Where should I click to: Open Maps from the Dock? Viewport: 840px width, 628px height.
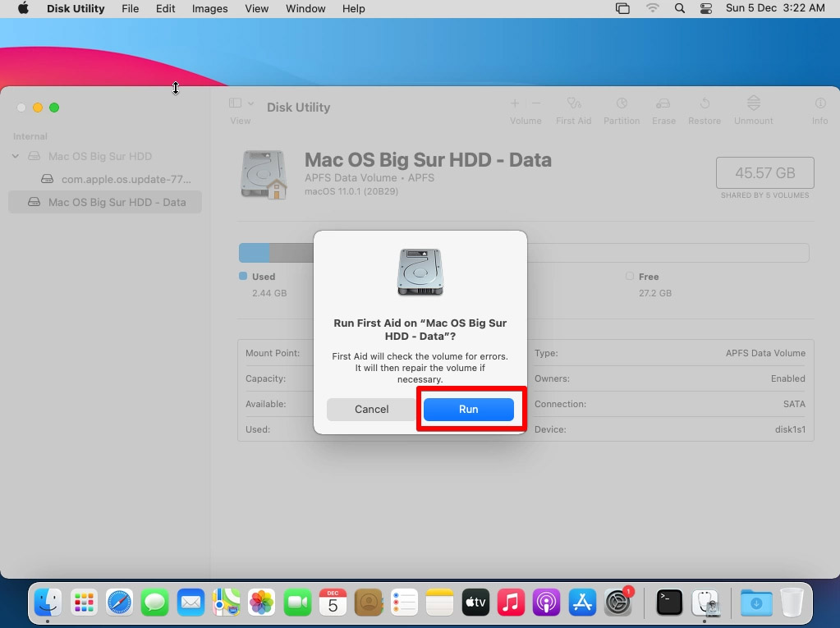226,603
